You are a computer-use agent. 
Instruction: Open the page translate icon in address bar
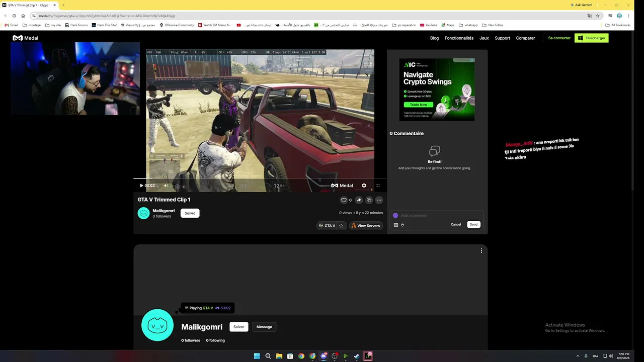[590, 16]
